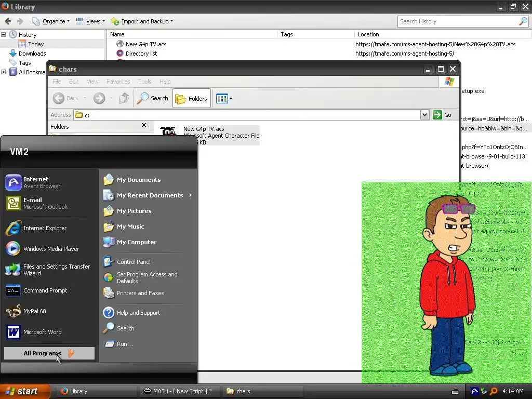Open Help and Support

pyautogui.click(x=131, y=312)
